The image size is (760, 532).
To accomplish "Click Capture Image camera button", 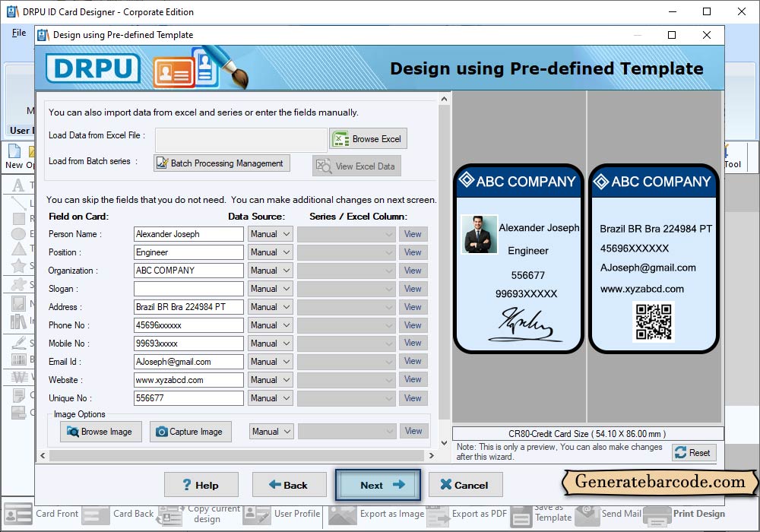I will pos(188,432).
